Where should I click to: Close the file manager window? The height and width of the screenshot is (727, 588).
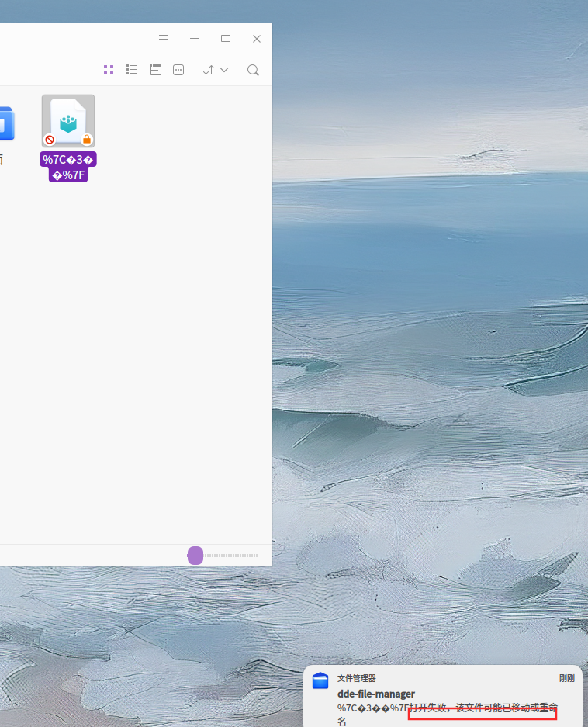pos(257,39)
